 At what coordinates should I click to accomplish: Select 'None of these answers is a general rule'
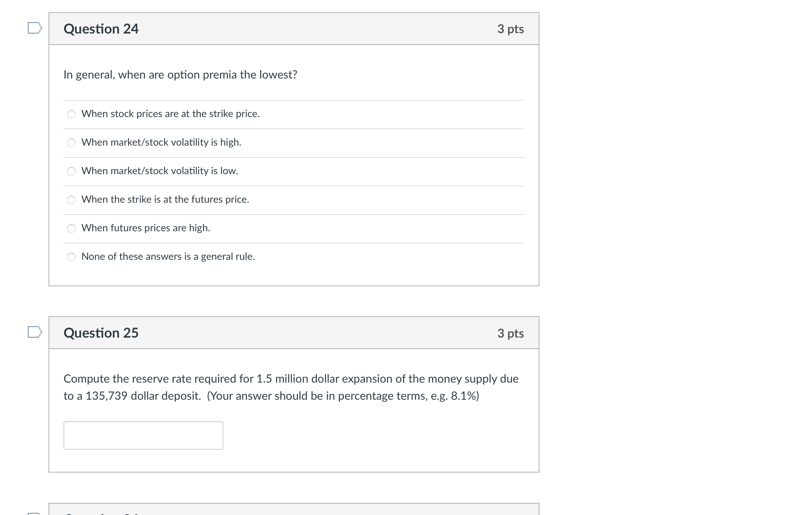click(x=71, y=256)
